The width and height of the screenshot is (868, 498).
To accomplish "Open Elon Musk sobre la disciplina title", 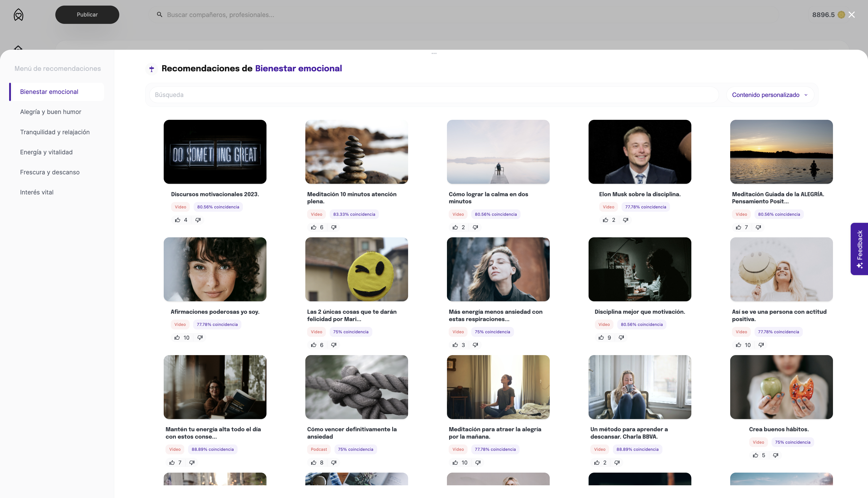I will pyautogui.click(x=640, y=194).
